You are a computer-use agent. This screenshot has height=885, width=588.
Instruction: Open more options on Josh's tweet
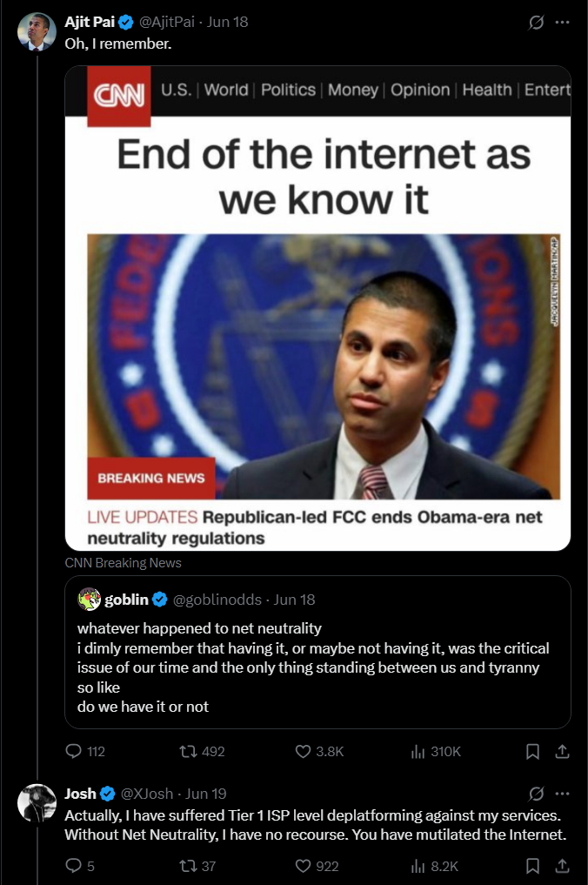[562, 794]
